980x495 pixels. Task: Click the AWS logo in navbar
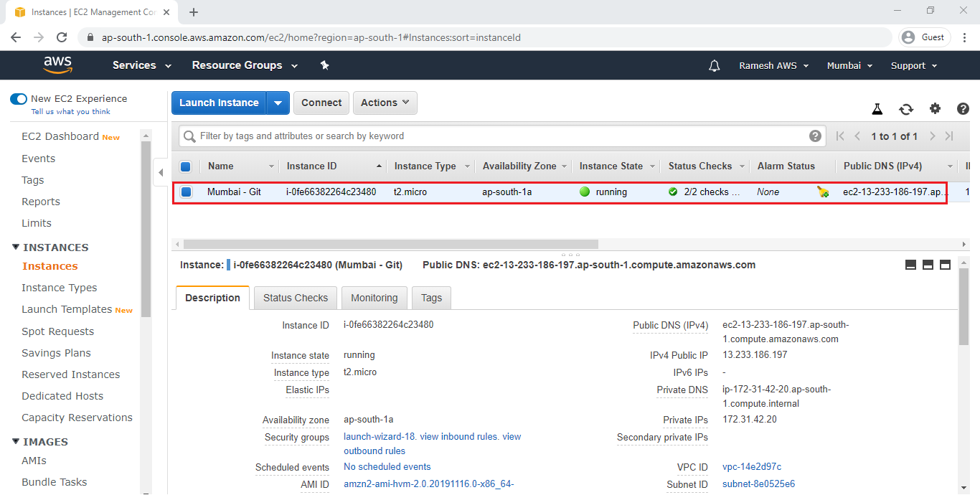tap(57, 65)
